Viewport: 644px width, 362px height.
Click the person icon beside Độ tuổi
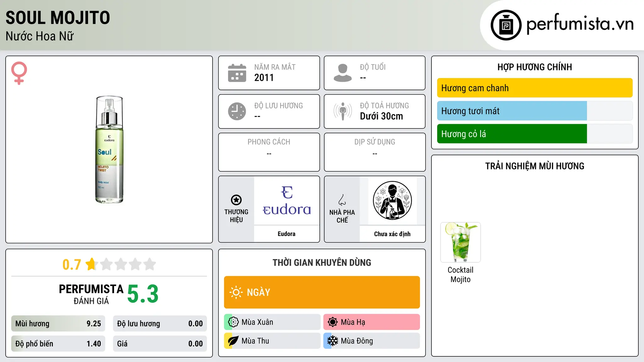pos(342,73)
